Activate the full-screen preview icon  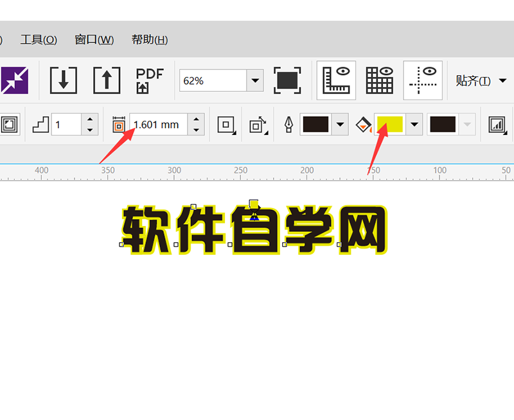[287, 80]
